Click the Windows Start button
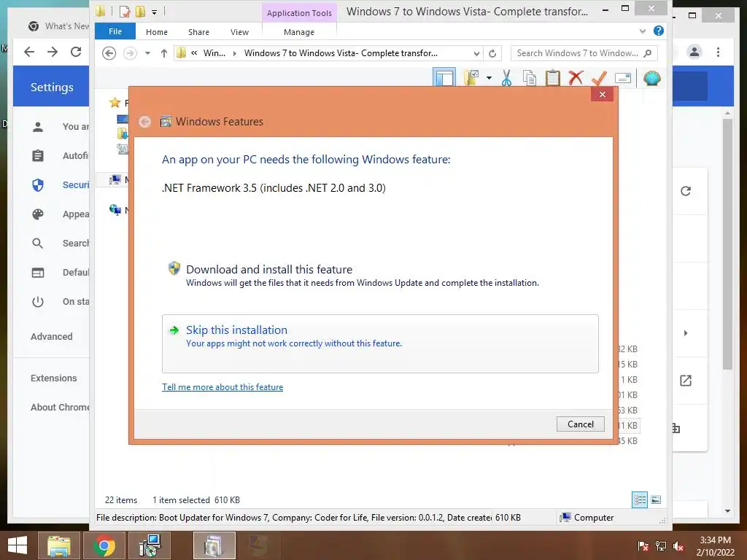The image size is (747, 560). click(18, 545)
